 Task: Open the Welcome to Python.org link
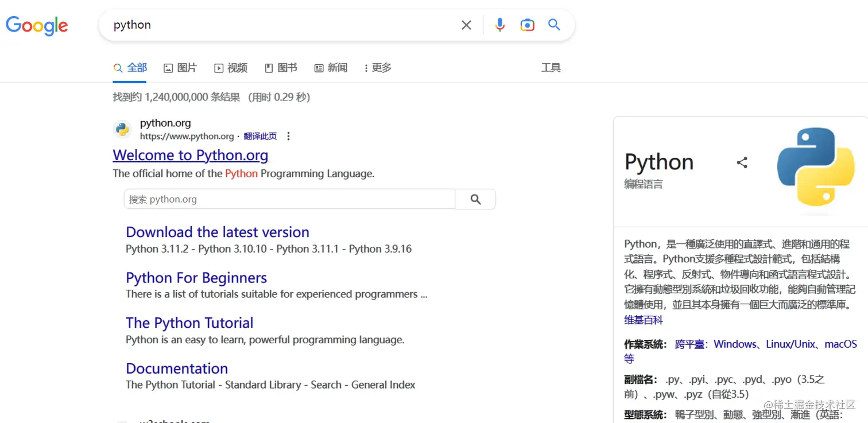point(191,155)
